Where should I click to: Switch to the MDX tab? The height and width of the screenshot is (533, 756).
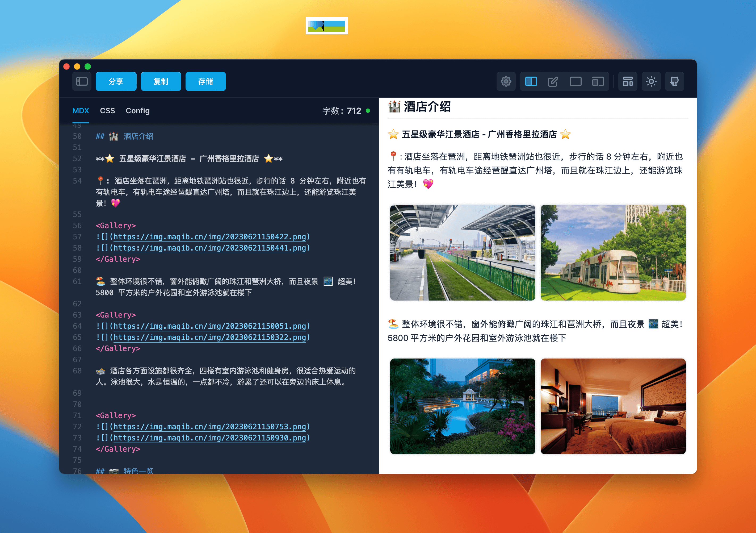tap(81, 111)
